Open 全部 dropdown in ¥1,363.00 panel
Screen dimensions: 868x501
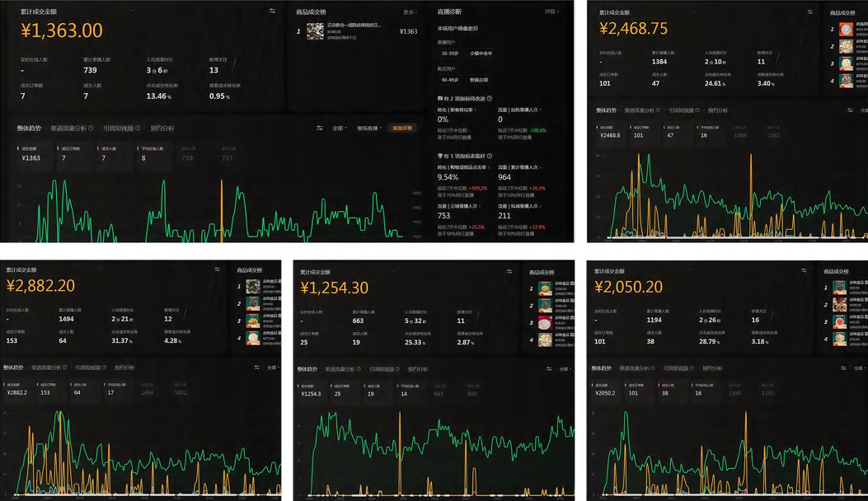(x=340, y=128)
